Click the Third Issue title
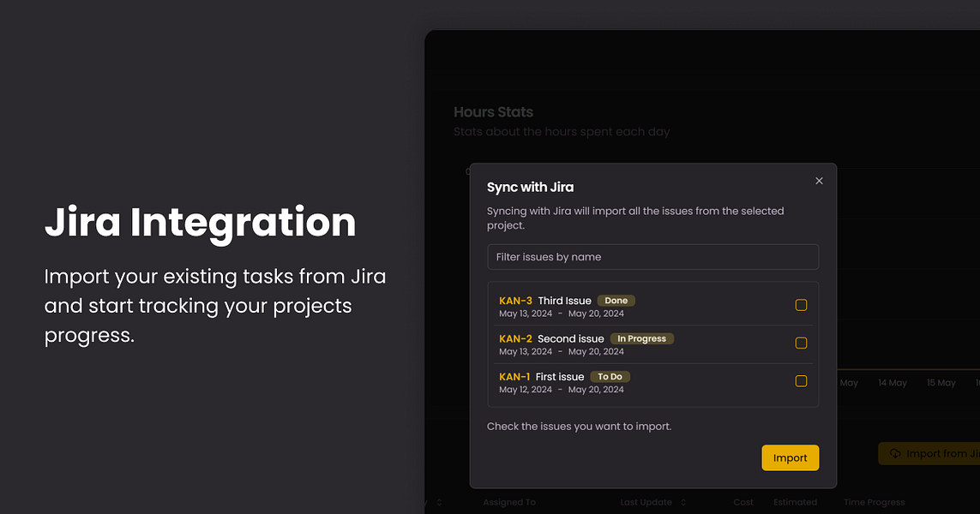Viewport: 980px width, 514px height. pyautogui.click(x=564, y=301)
